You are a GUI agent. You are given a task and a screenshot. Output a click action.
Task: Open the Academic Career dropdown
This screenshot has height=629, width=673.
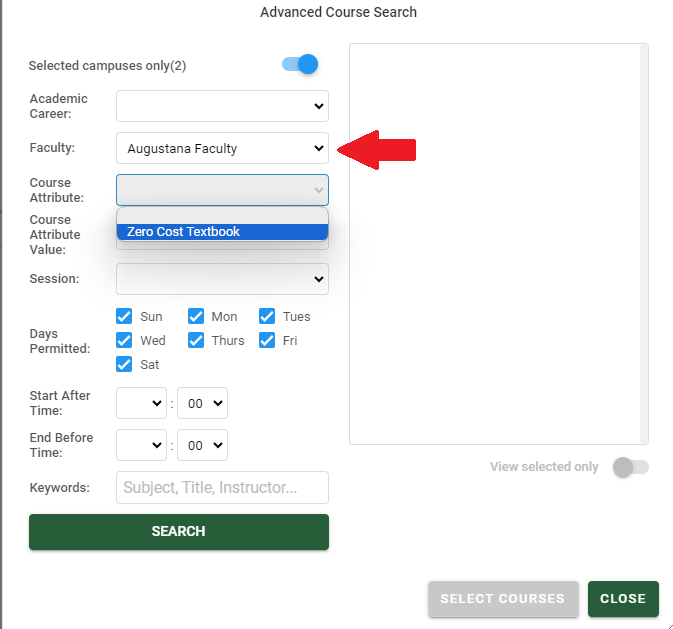(222, 106)
